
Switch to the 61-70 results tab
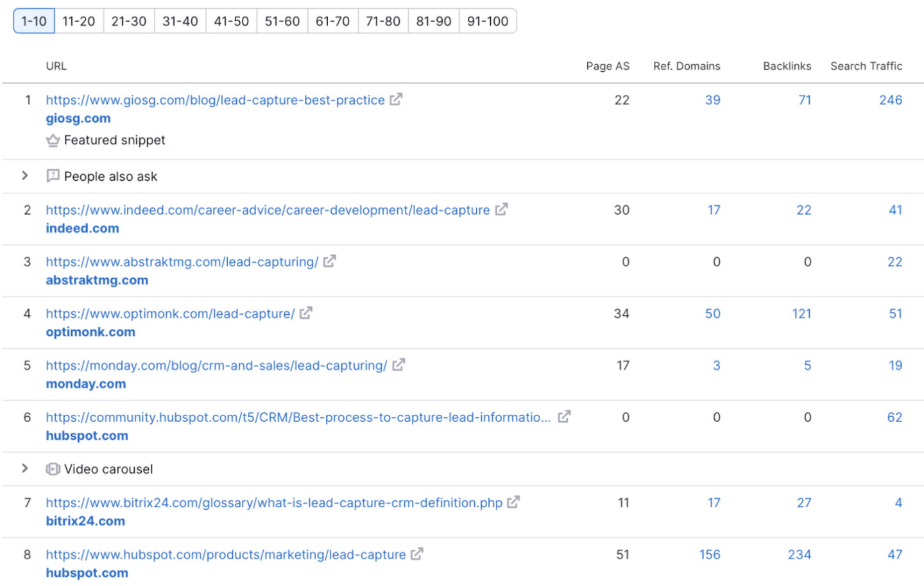333,21
